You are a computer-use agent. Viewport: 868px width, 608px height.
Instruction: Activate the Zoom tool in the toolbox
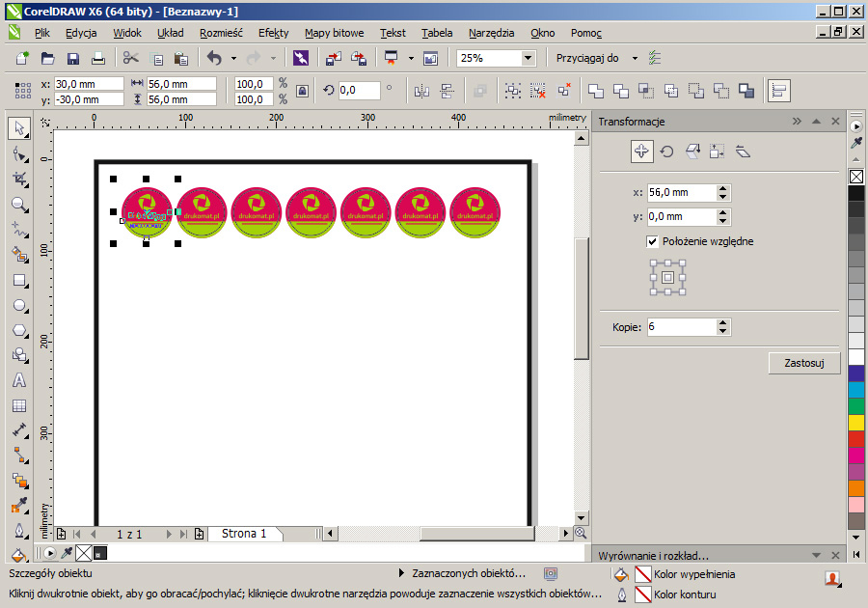20,205
